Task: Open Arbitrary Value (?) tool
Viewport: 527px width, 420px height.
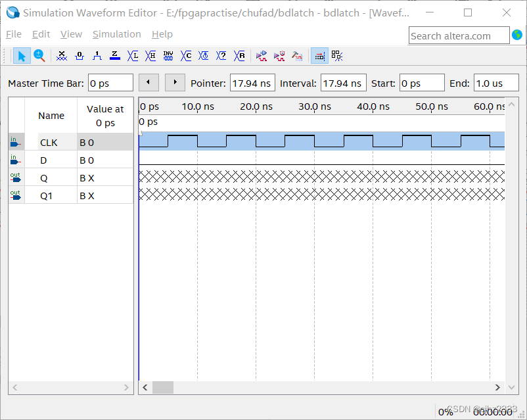Action: 221,56
